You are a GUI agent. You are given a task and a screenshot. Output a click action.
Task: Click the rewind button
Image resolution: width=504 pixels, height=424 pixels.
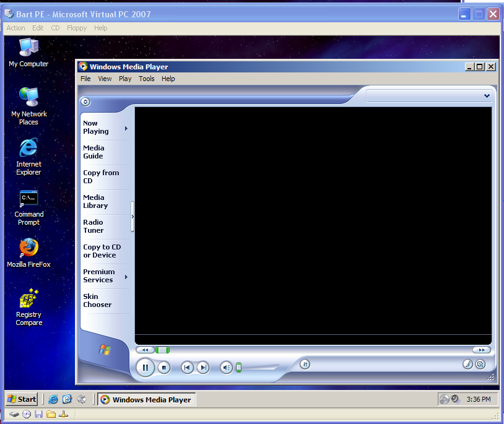click(x=144, y=350)
